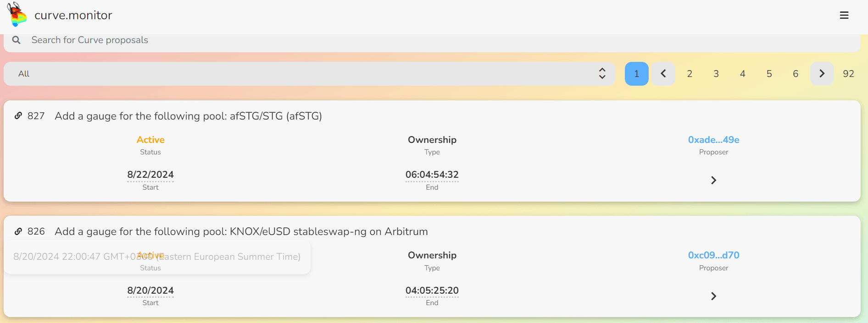Open the All proposals filter dropdown

click(x=309, y=74)
